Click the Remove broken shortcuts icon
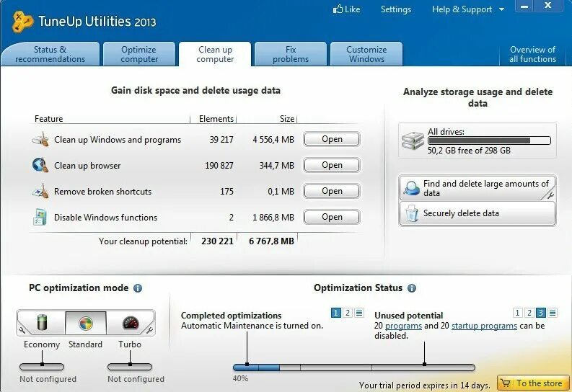572x392 pixels. pos(40,191)
